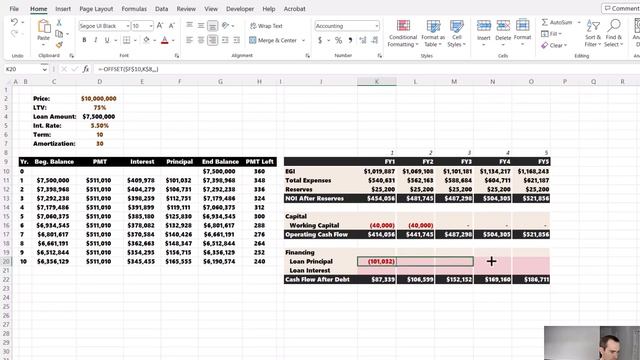Increase decimal places icon

362,40
